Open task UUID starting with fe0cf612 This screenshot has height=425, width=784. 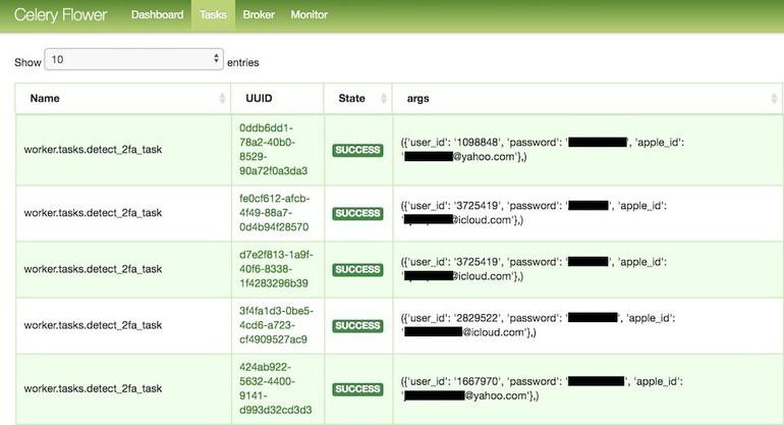click(x=274, y=213)
